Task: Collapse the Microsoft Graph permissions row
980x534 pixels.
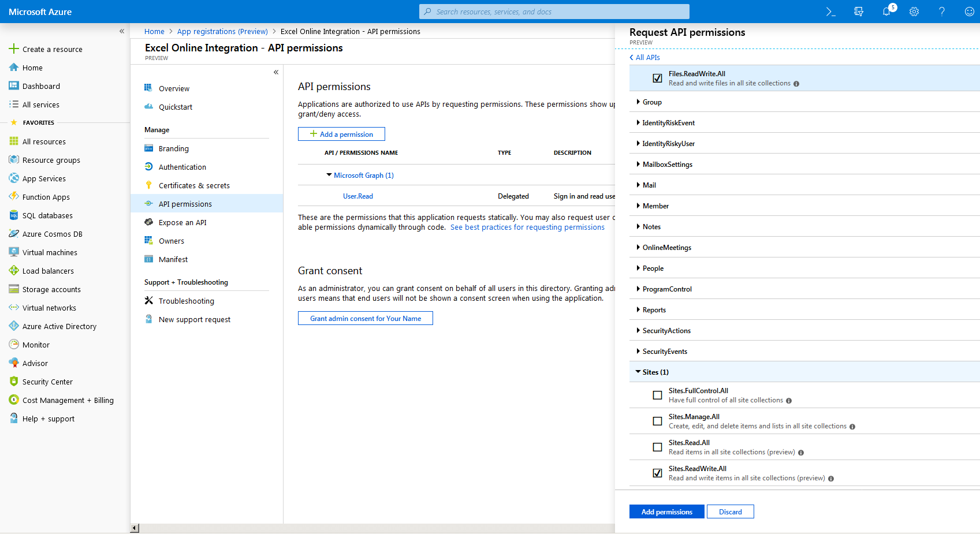Action: [329, 175]
